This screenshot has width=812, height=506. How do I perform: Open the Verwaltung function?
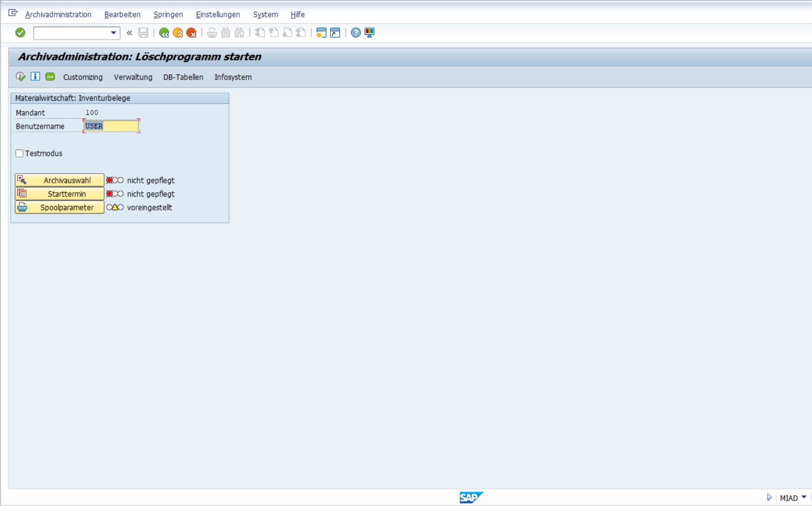[133, 77]
